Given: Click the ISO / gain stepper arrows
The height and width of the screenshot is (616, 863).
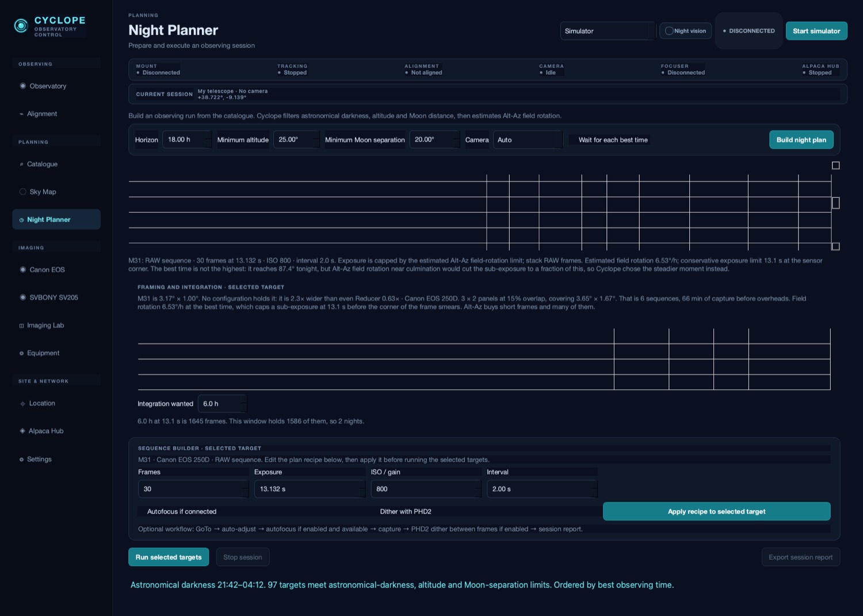Looking at the screenshot, I should pyautogui.click(x=478, y=489).
